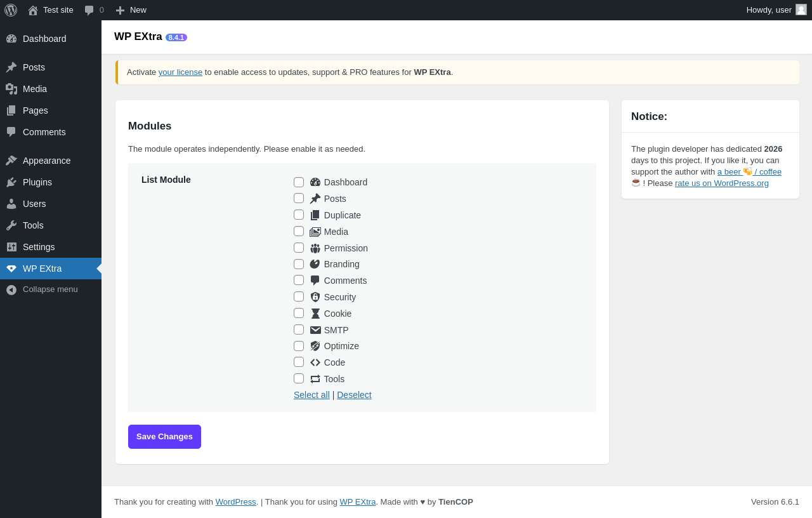Click 'rate us on WordPress.org' link
Screen dimensions: 812x518
click(x=721, y=183)
